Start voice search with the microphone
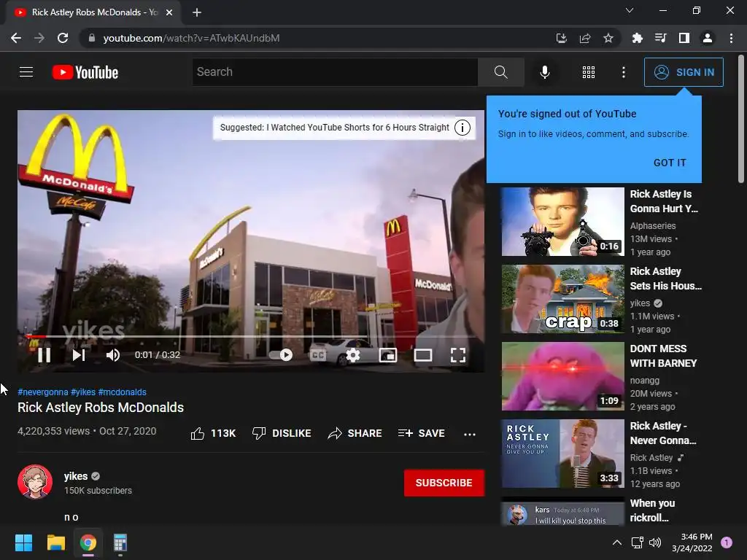 pos(545,72)
